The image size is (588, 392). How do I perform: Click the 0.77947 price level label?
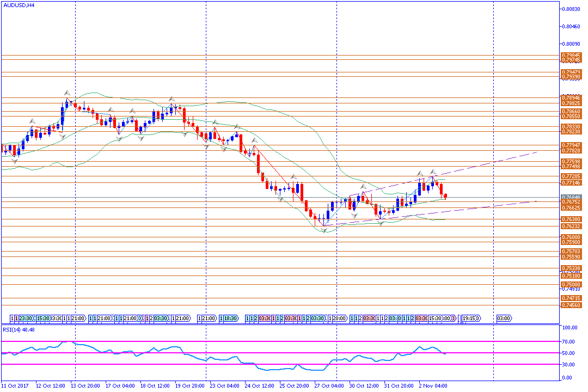(571, 145)
